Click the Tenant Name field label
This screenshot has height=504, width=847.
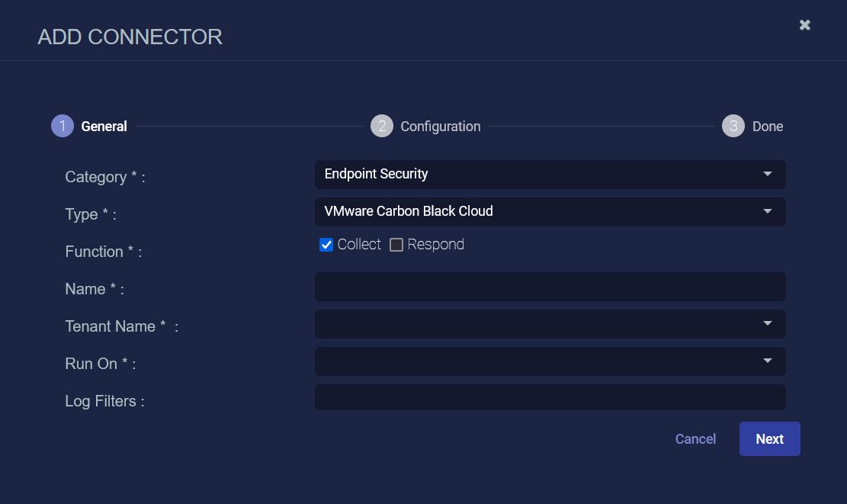click(x=121, y=326)
